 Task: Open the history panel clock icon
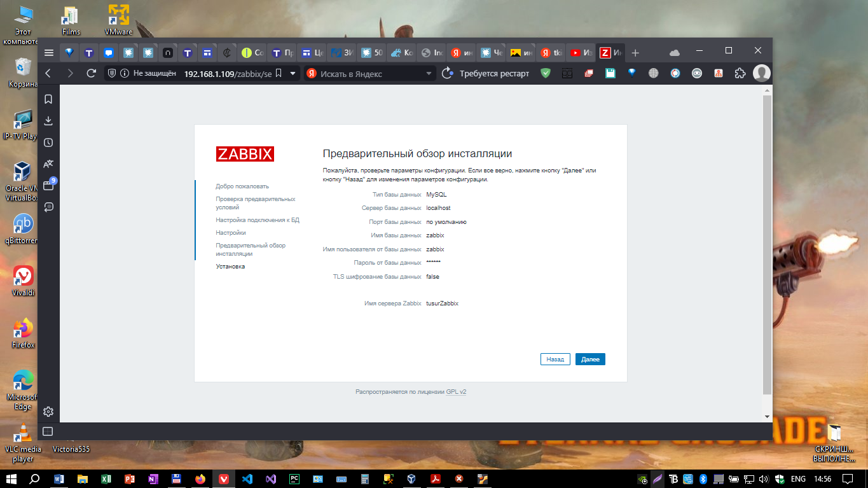tap(48, 143)
